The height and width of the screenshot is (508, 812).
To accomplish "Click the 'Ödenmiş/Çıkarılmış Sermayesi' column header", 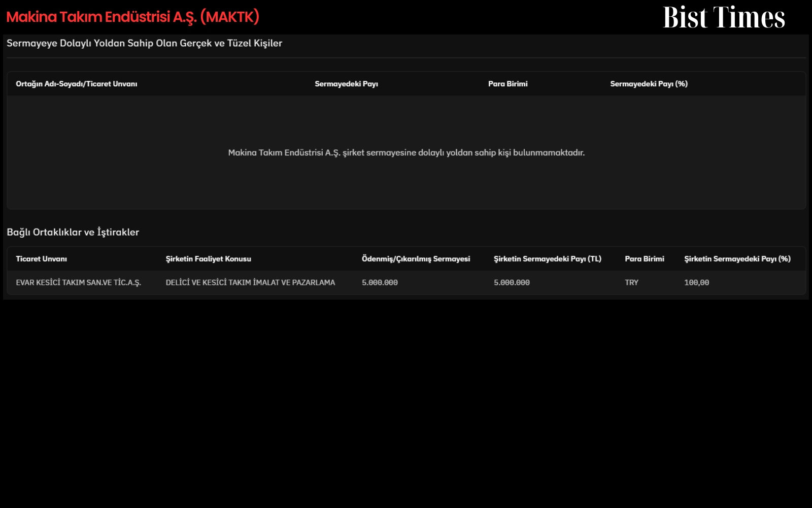I will 416,259.
